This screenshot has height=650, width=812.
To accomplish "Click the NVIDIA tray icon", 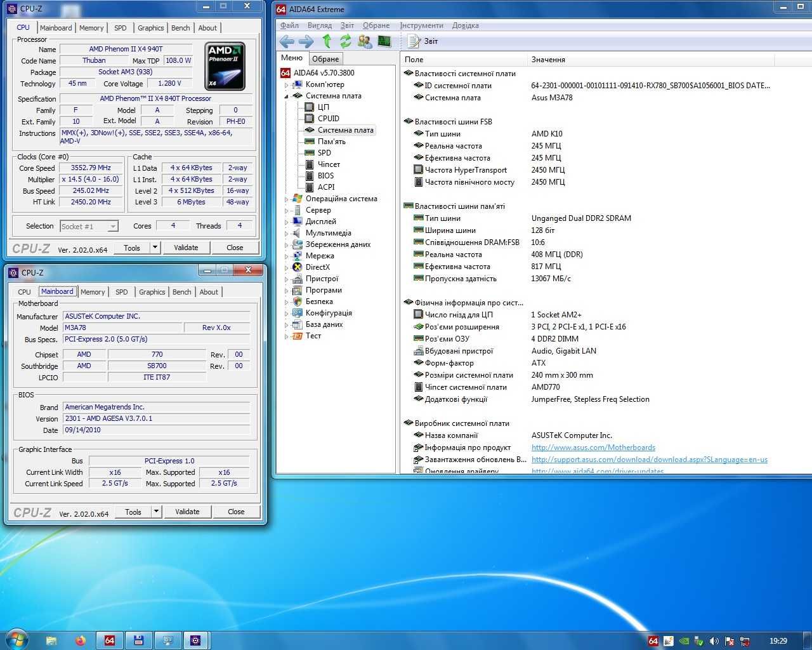I will (x=684, y=641).
